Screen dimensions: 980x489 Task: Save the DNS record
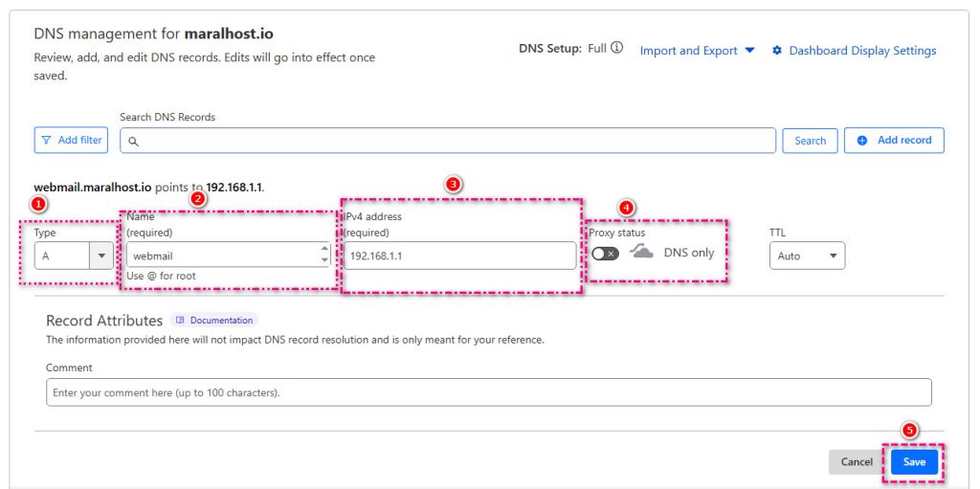(x=914, y=462)
